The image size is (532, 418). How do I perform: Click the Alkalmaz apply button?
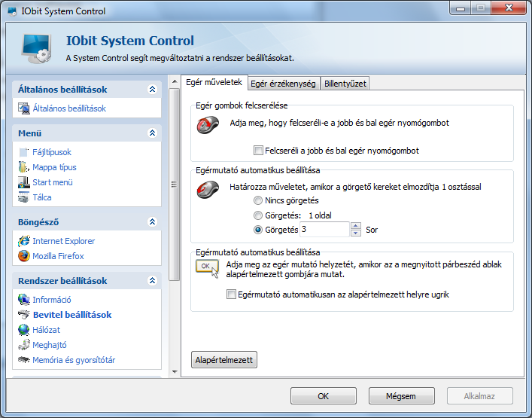coord(480,396)
